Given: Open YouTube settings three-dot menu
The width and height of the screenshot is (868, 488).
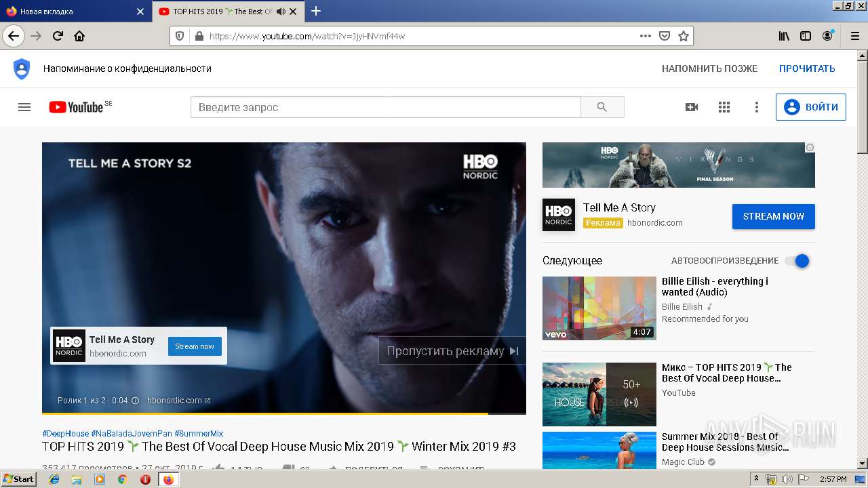Looking at the screenshot, I should (x=757, y=107).
